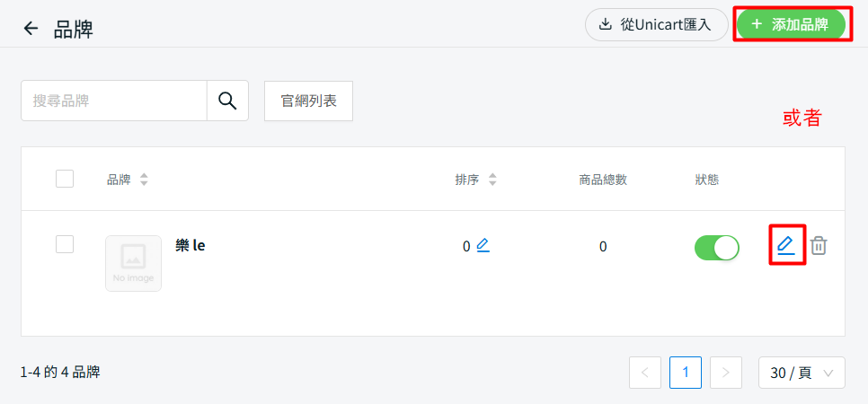The height and width of the screenshot is (404, 868).
Task: Go to the next page chevron
Action: pos(726,372)
